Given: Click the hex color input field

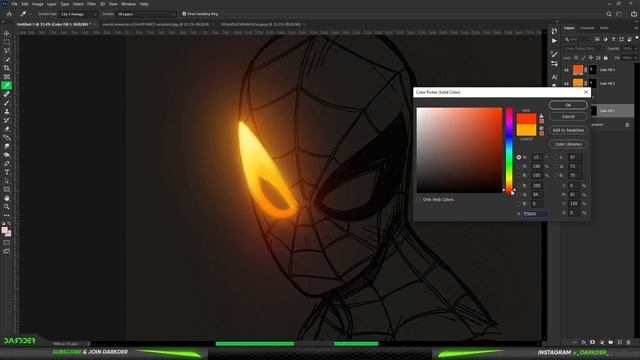Looking at the screenshot, I should (535, 214).
